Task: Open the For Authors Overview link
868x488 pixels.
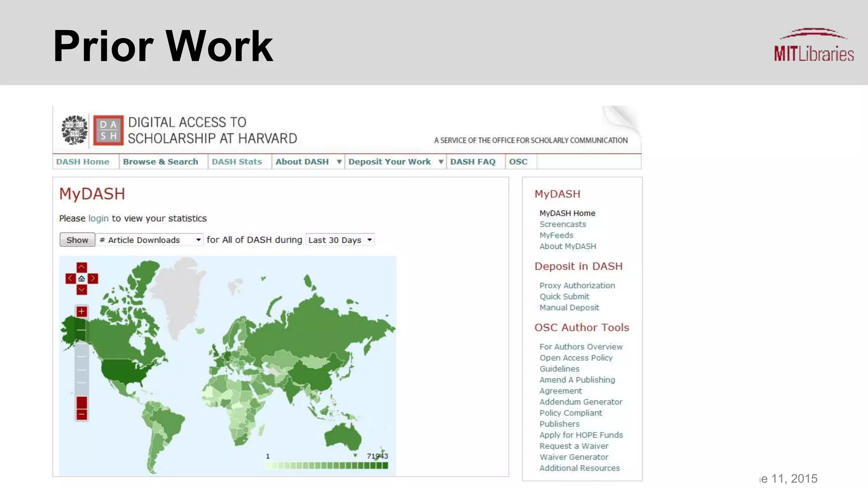Action: [581, 347]
